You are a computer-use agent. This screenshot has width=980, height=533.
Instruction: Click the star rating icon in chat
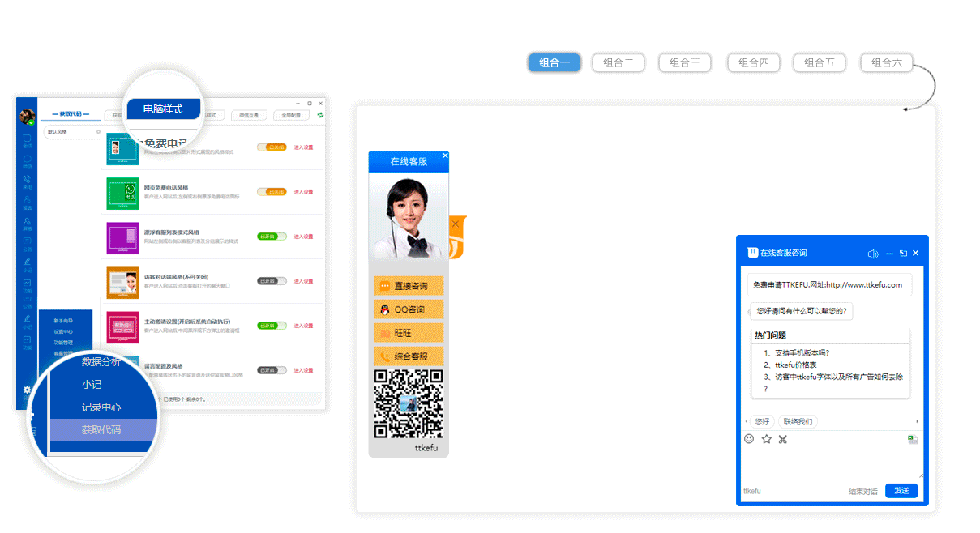point(766,439)
